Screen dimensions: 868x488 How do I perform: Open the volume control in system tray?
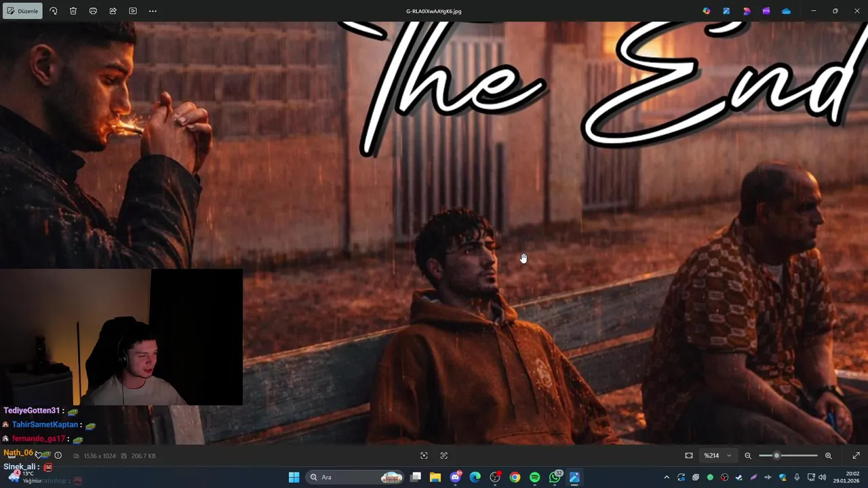tap(822, 477)
